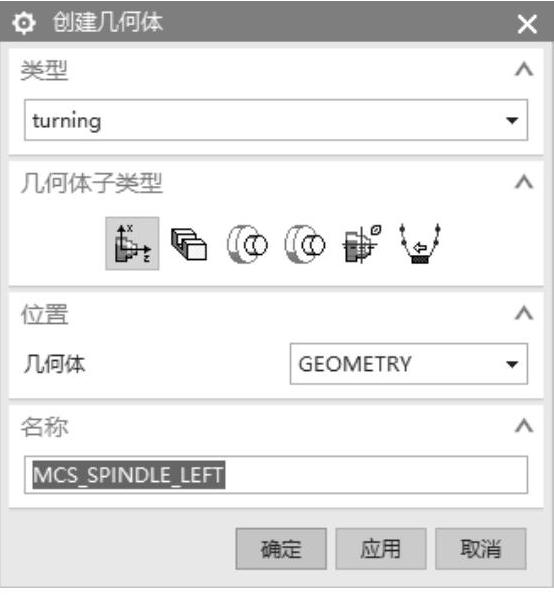
Task: Close the 创建几何体 dialog
Action: [528, 24]
